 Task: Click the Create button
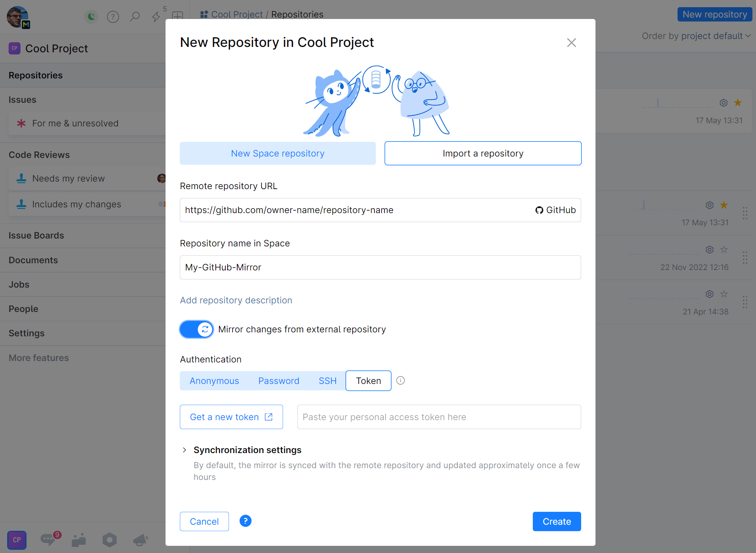[x=556, y=521]
